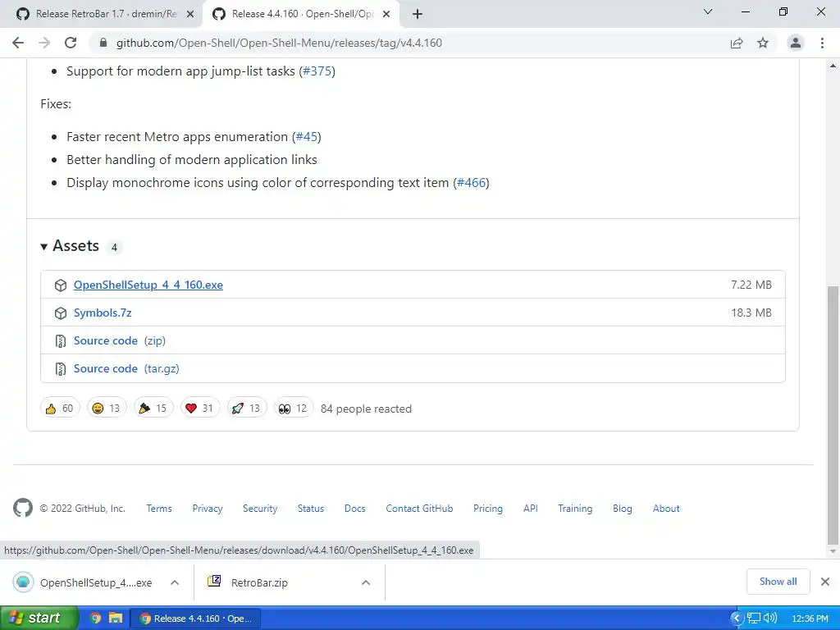The image size is (840, 630).
Task: Toggle rocket reaction with 13
Action: point(246,409)
